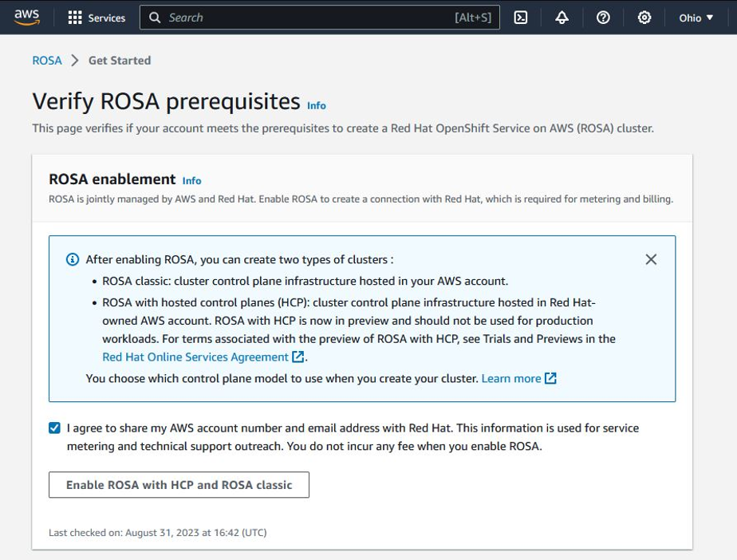Click the AWS logo

(26, 17)
